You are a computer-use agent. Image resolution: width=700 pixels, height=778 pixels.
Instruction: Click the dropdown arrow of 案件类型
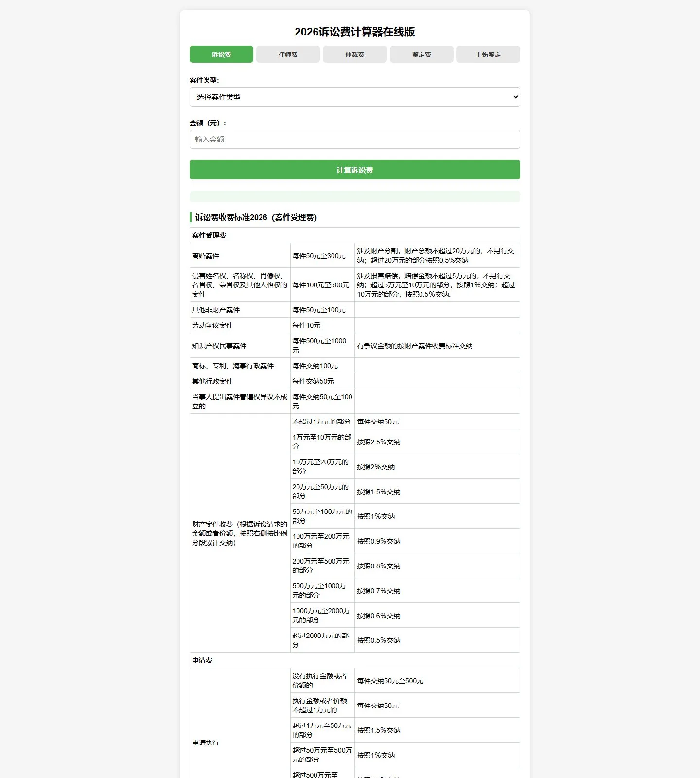click(515, 97)
